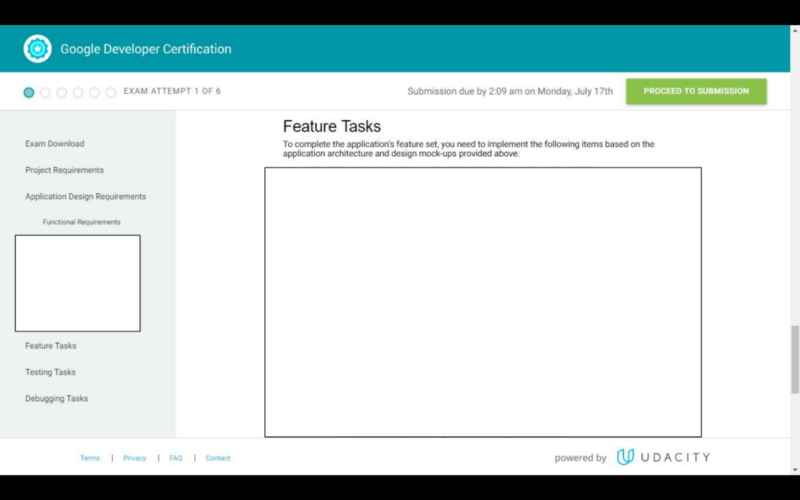Viewport: 800px width, 500px height.
Task: Visit the FAQ footer link
Action: (x=176, y=458)
